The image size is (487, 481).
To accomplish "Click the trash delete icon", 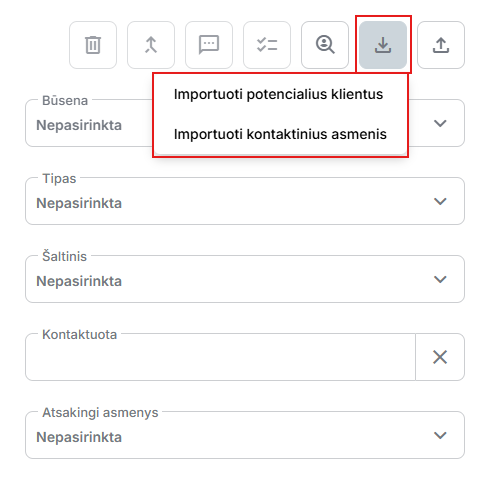I will tap(93, 45).
